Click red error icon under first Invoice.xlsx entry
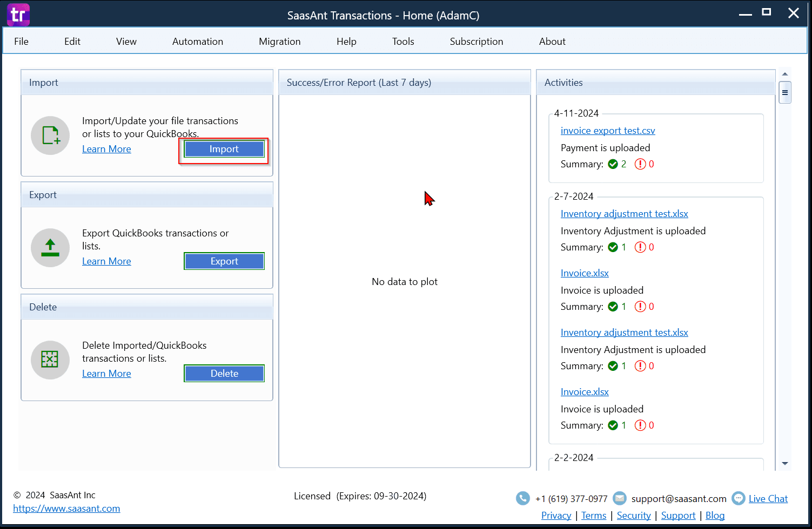The width and height of the screenshot is (812, 529). click(x=640, y=307)
